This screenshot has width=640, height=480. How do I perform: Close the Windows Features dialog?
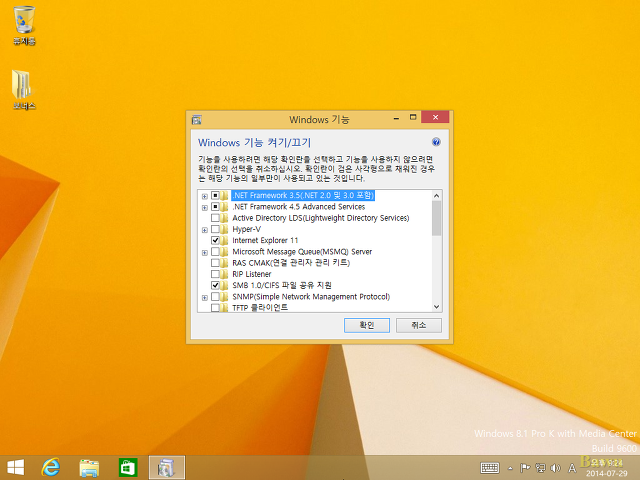click(x=435, y=118)
